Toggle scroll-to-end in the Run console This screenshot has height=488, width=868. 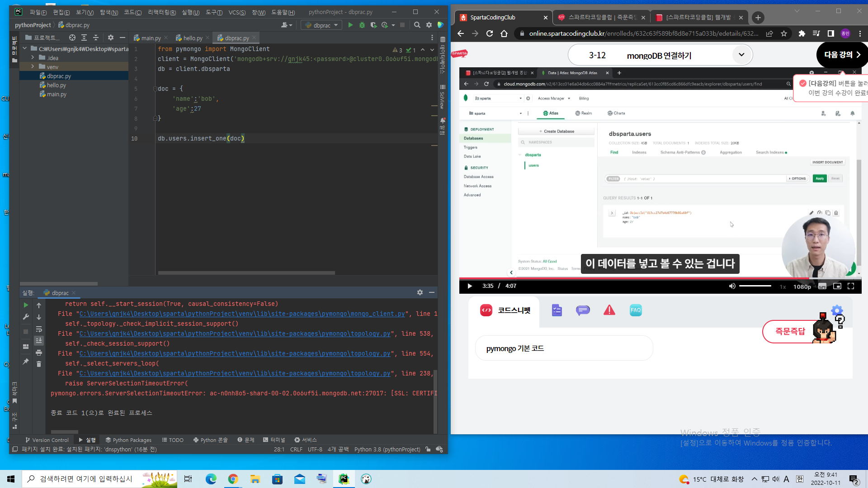tap(39, 341)
